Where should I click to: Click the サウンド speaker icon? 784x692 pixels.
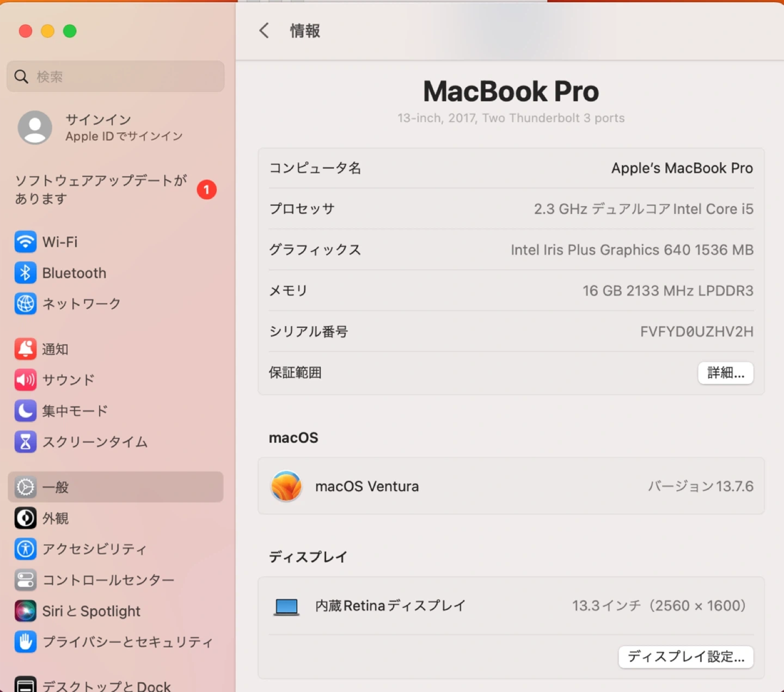[x=25, y=380]
